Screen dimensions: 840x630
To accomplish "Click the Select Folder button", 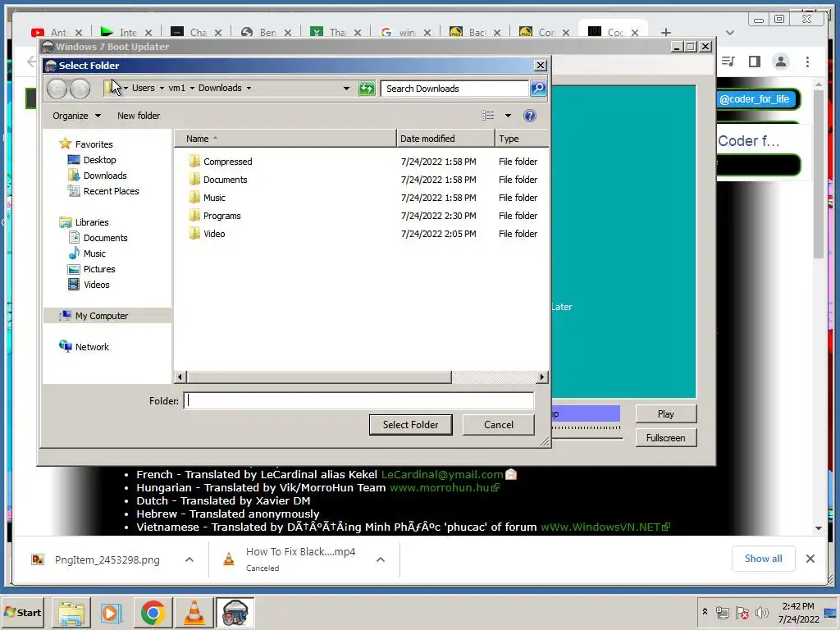I will tap(410, 424).
